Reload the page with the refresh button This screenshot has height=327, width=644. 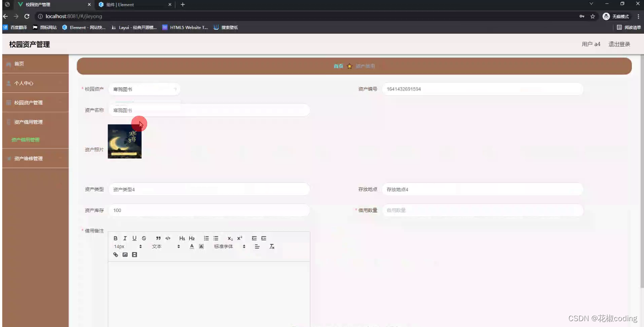(27, 16)
